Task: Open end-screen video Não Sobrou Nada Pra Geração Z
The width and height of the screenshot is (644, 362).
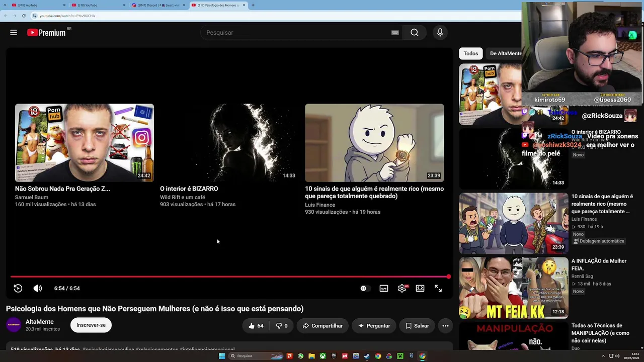Action: (x=85, y=143)
